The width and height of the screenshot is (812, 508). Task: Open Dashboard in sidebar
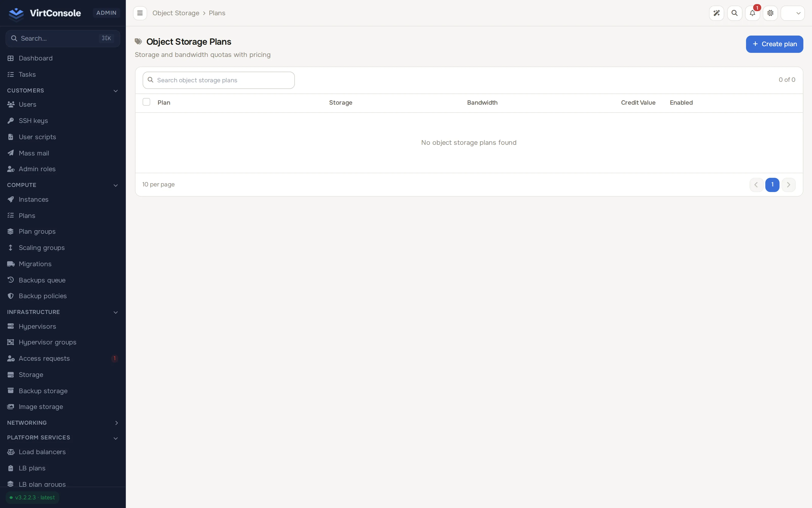point(63,58)
